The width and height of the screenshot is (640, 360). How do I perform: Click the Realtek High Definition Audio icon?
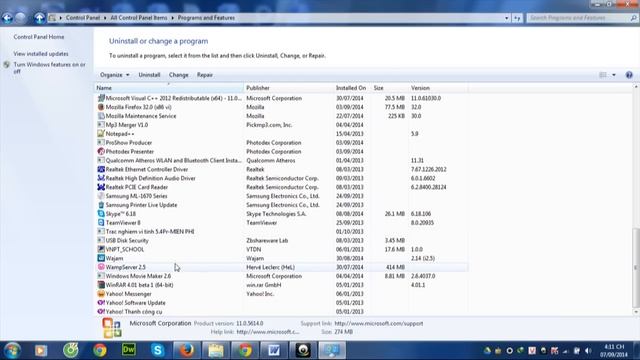point(101,178)
